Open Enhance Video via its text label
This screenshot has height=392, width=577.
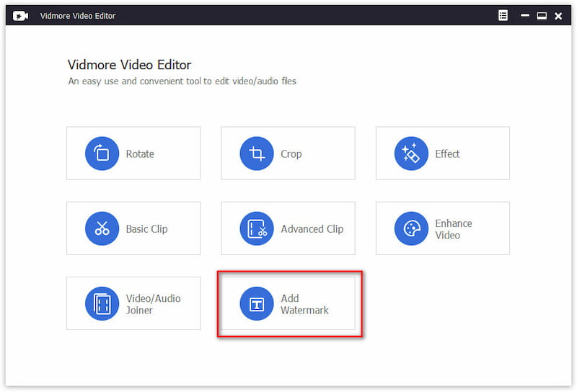(x=453, y=229)
